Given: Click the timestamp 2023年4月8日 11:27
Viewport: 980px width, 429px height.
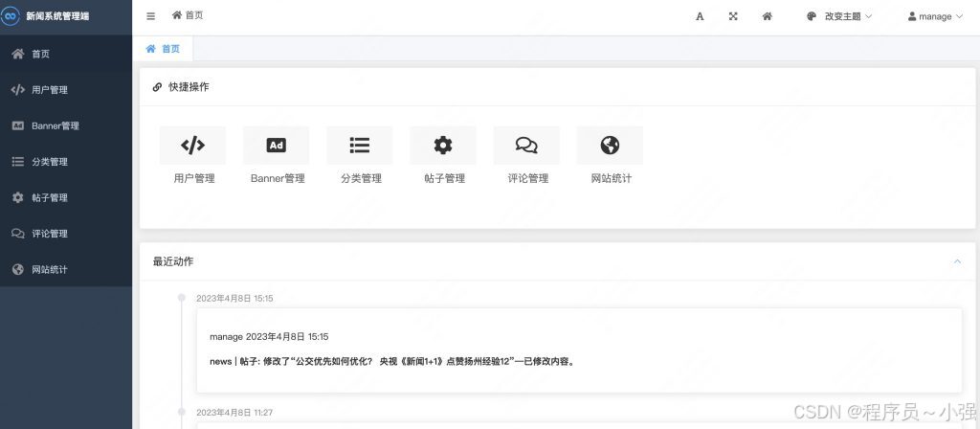Looking at the screenshot, I should [234, 413].
